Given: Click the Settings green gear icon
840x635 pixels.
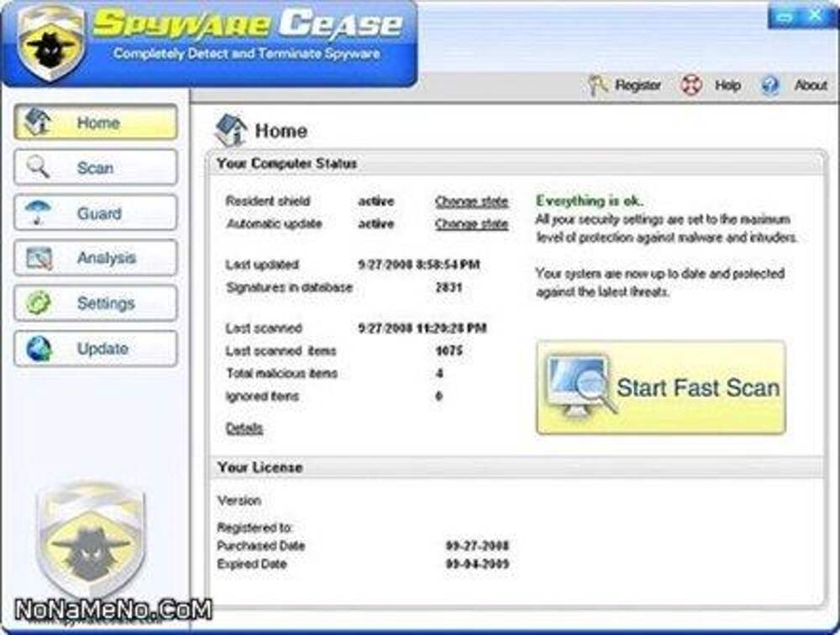Looking at the screenshot, I should (39, 302).
